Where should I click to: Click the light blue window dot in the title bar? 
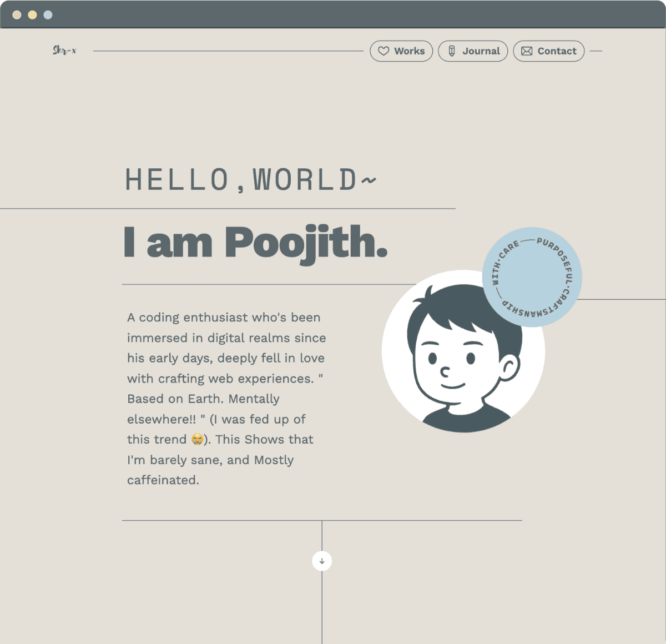click(48, 15)
